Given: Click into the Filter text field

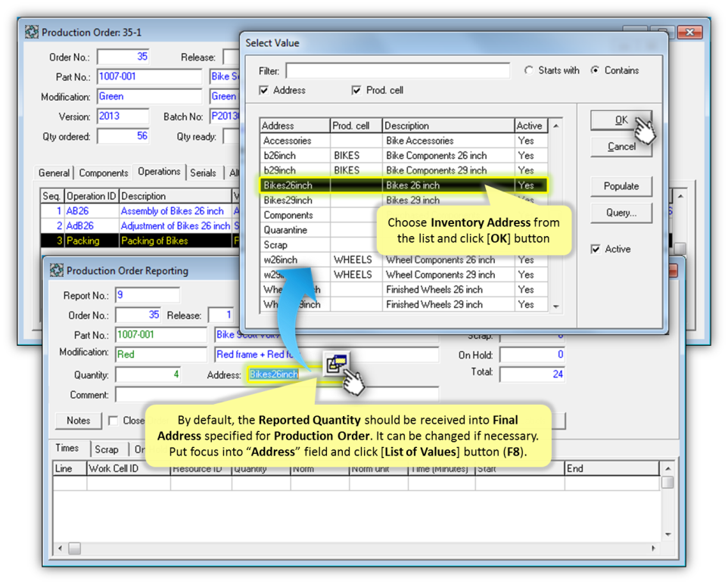Looking at the screenshot, I should (x=397, y=71).
